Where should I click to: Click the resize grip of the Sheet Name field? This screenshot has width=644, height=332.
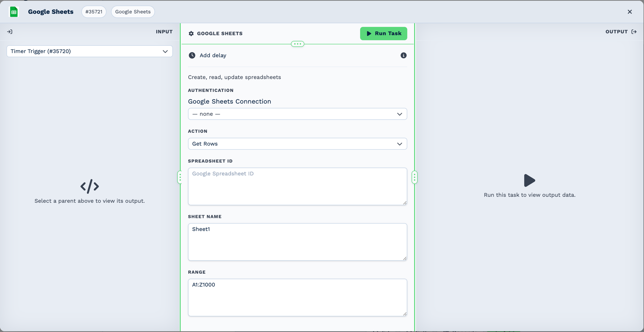point(405,258)
